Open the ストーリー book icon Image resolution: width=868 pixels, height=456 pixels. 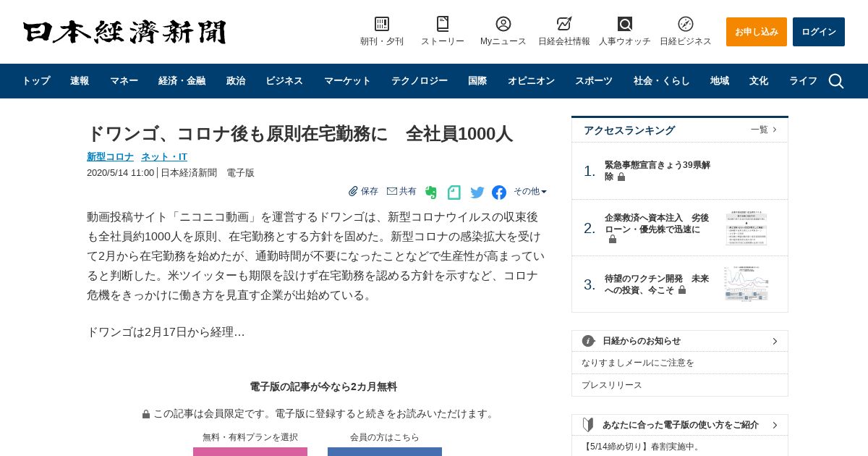click(x=443, y=24)
